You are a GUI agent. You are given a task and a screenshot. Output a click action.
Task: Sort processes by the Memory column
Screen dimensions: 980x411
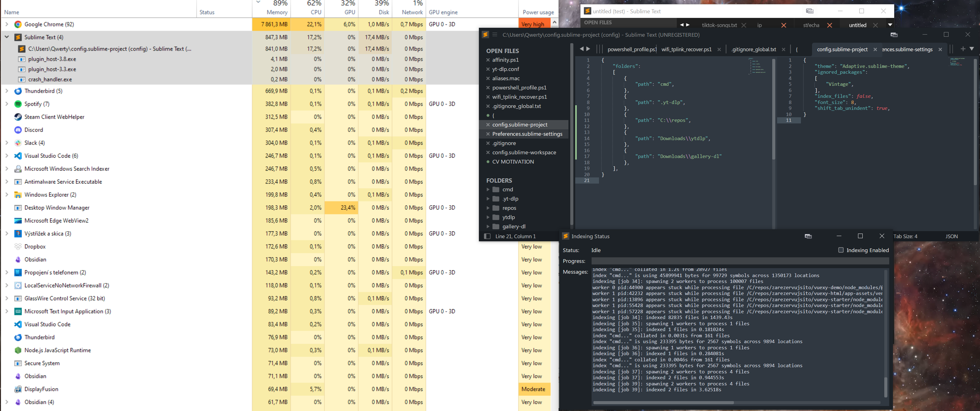point(277,12)
